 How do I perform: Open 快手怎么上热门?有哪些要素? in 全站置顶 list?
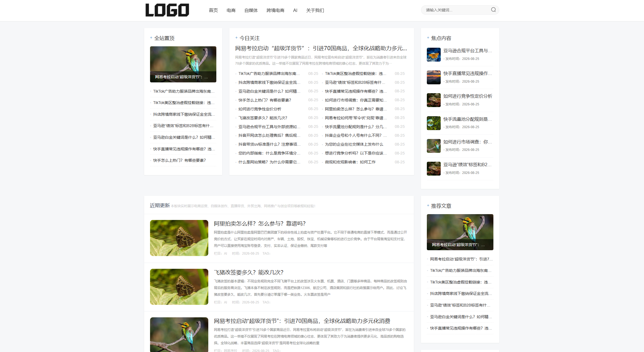[x=179, y=160]
